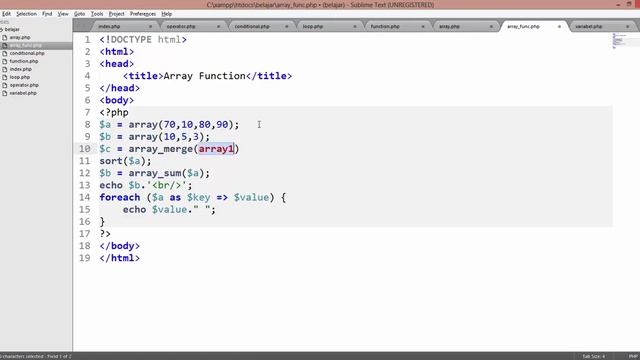Close the array_func.php tab
Screen dimensions: 640x360
[x=560, y=27]
